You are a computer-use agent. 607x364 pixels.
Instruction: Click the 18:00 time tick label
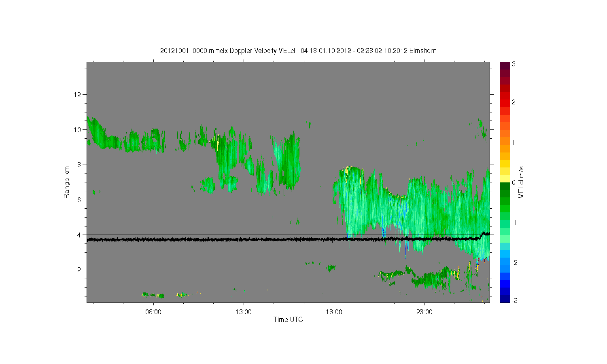click(x=334, y=312)
